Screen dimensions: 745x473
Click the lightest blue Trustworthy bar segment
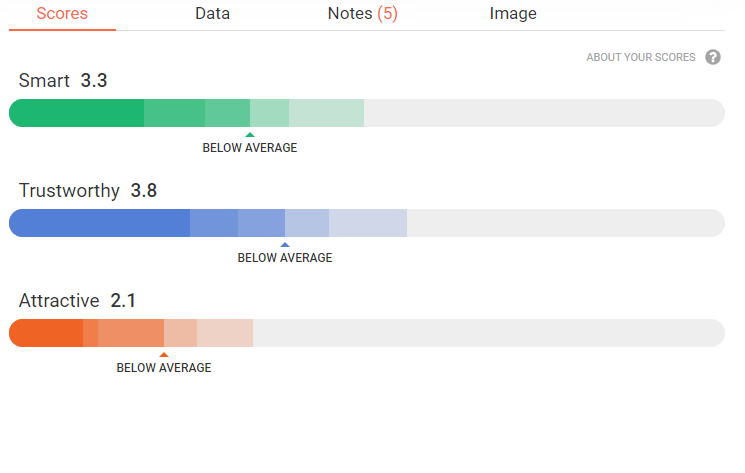367,223
